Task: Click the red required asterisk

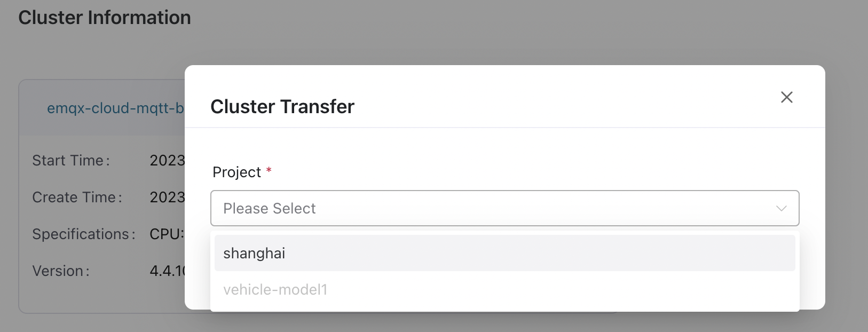Action: (269, 171)
